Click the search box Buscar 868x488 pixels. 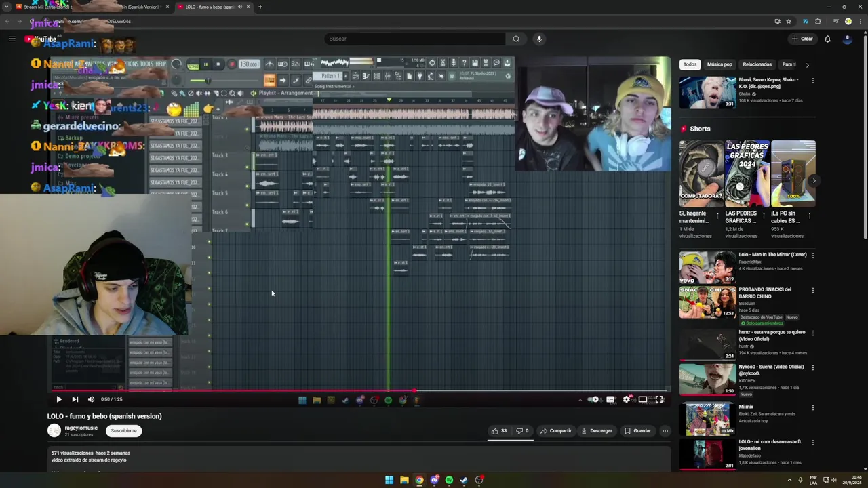(414, 39)
